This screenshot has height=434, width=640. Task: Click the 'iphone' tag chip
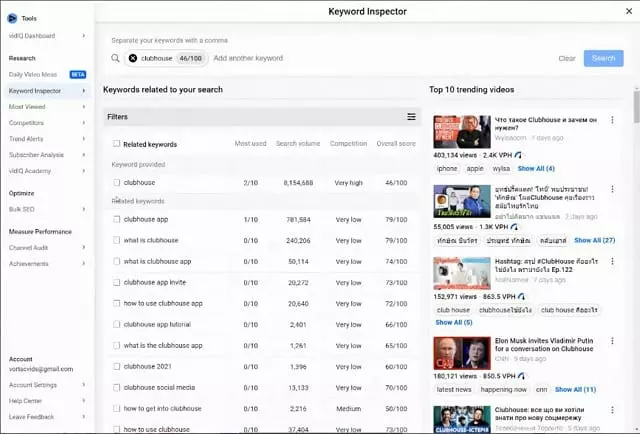pos(447,169)
